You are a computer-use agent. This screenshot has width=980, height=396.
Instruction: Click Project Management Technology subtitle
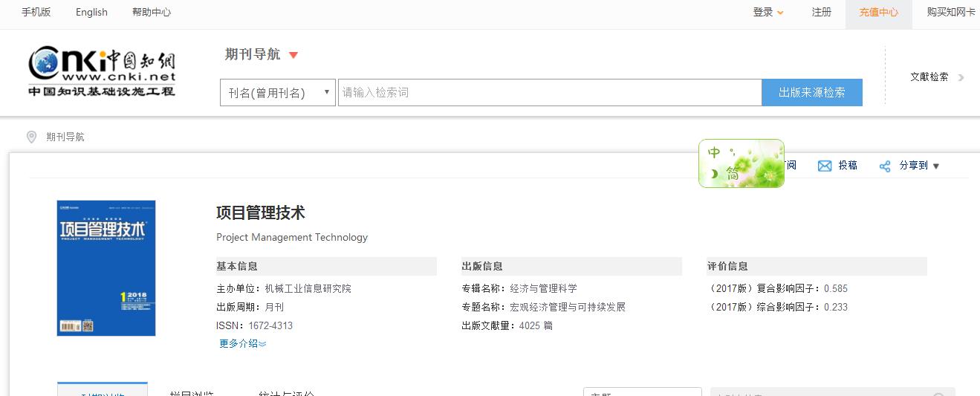click(x=292, y=238)
